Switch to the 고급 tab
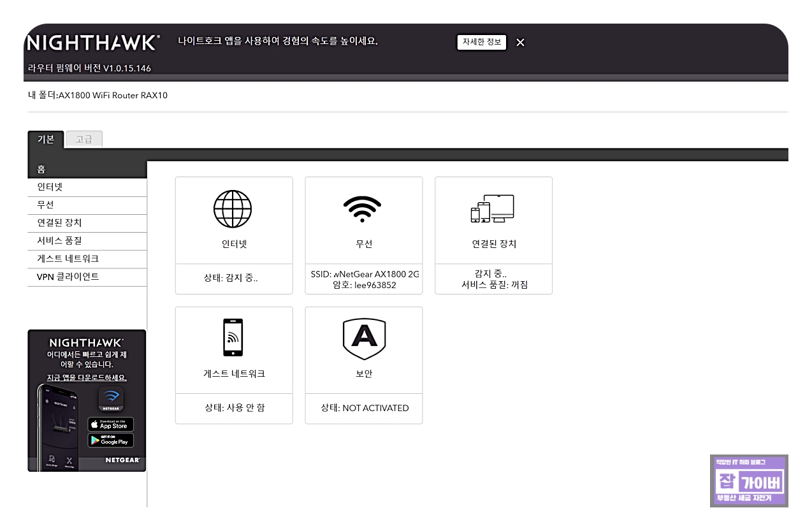The image size is (812, 531). [84, 140]
